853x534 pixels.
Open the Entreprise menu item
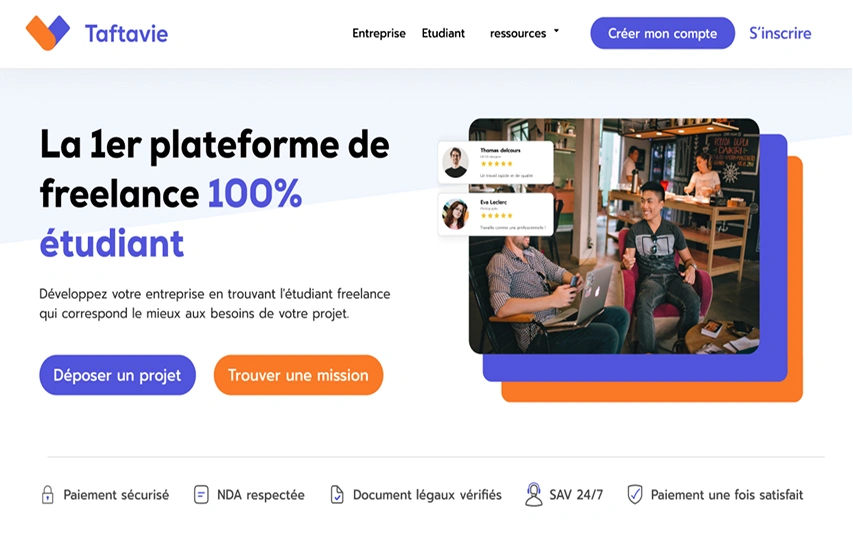pos(379,33)
